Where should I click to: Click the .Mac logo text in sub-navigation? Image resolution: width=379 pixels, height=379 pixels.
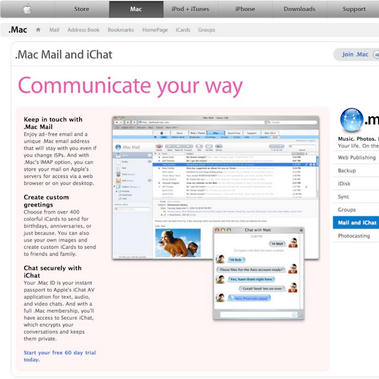click(18, 30)
